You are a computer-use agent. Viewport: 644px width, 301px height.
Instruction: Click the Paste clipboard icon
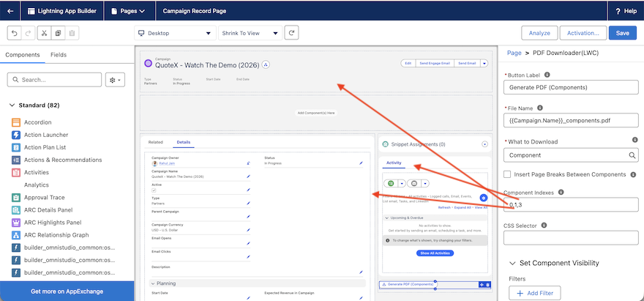(72, 33)
